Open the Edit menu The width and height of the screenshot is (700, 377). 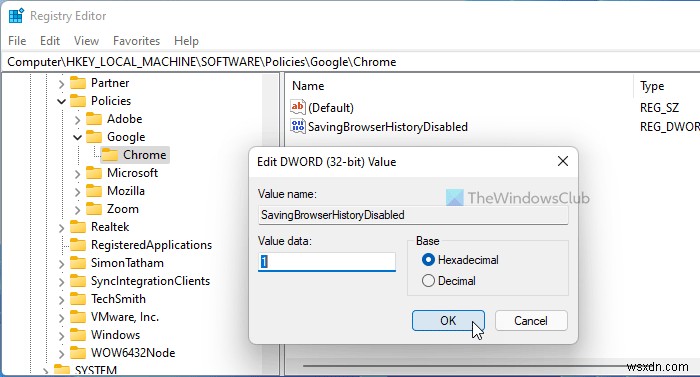(x=50, y=41)
